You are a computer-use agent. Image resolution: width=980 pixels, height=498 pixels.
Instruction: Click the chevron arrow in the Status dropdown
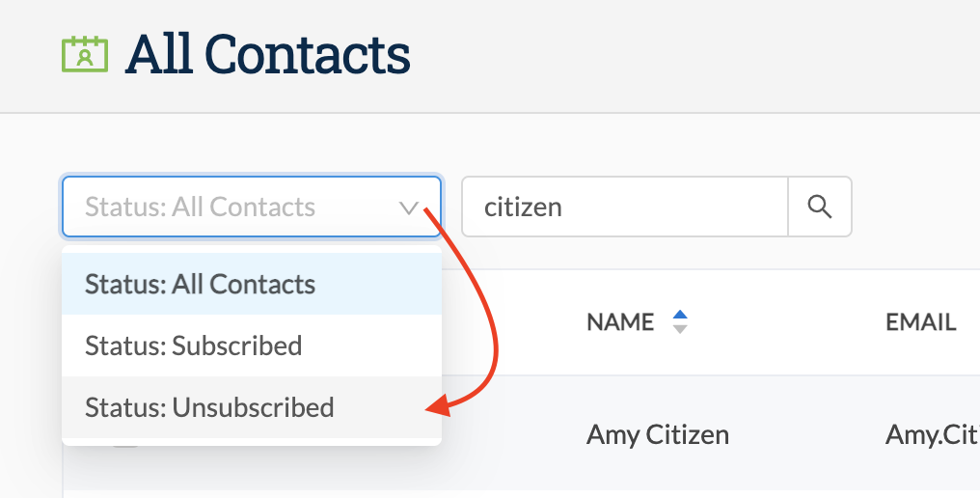[x=409, y=207]
